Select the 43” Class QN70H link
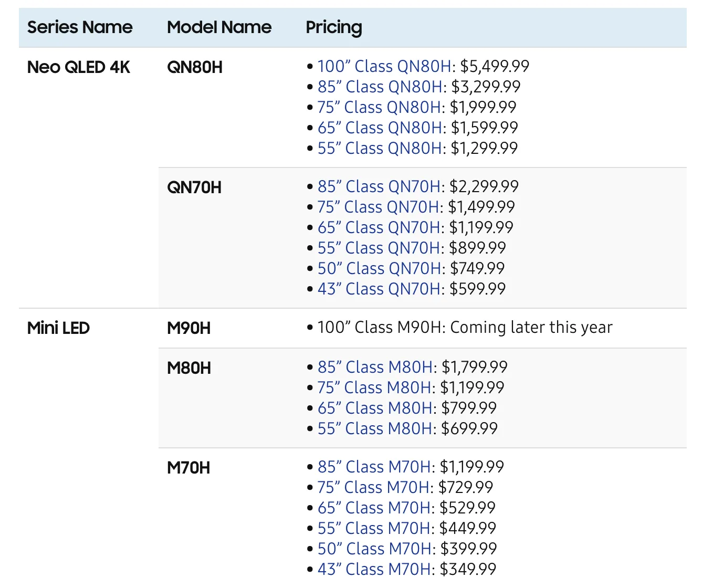The image size is (713, 588). [380, 289]
